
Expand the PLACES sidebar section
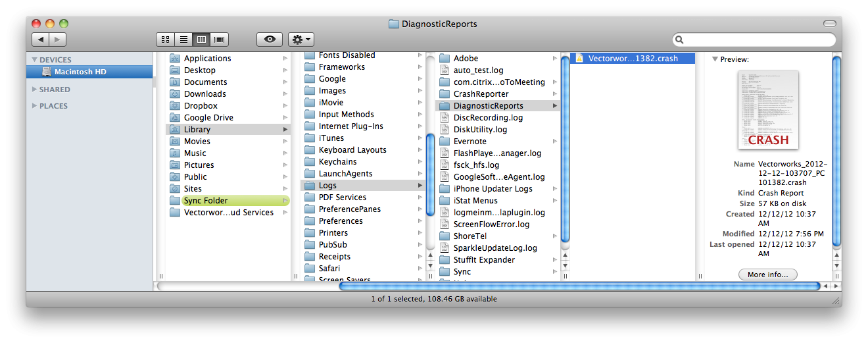(x=35, y=106)
